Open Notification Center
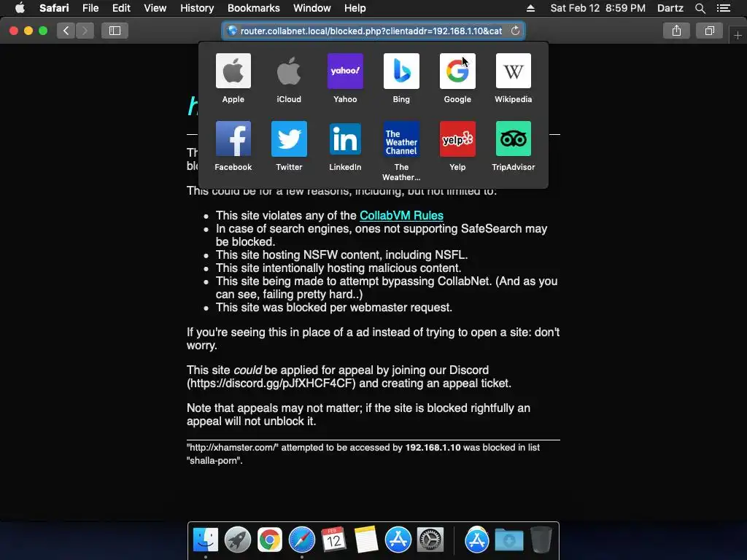 724,8
